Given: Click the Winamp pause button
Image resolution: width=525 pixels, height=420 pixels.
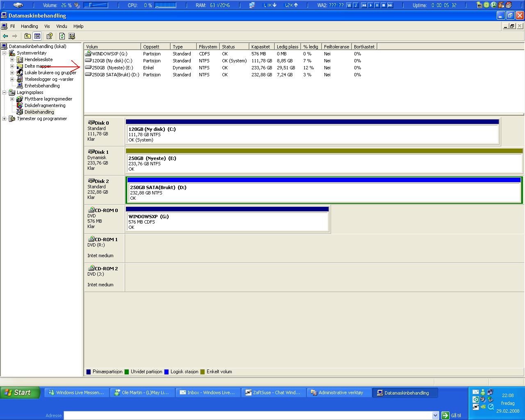Looking at the screenshot, I should [x=377, y=5].
